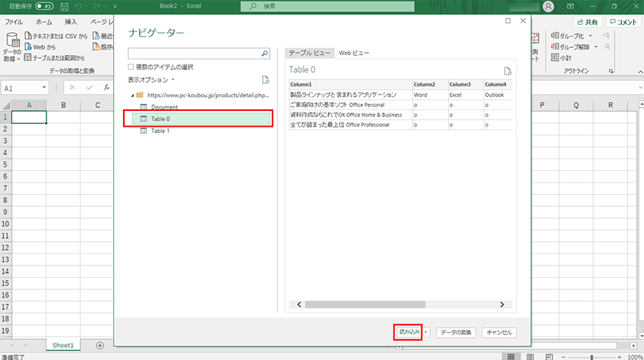Click the zoom in plus icon
Image resolution: width=644 pixels, height=360 pixels.
[620, 357]
